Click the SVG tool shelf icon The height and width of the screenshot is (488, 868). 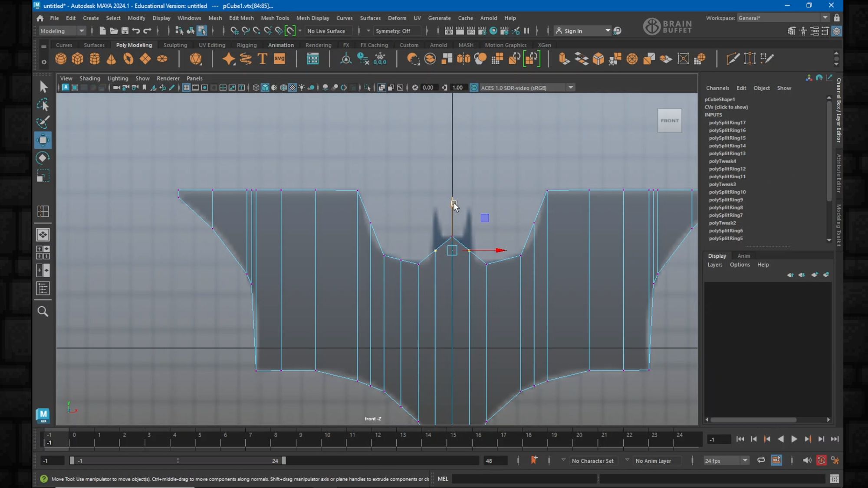(279, 59)
